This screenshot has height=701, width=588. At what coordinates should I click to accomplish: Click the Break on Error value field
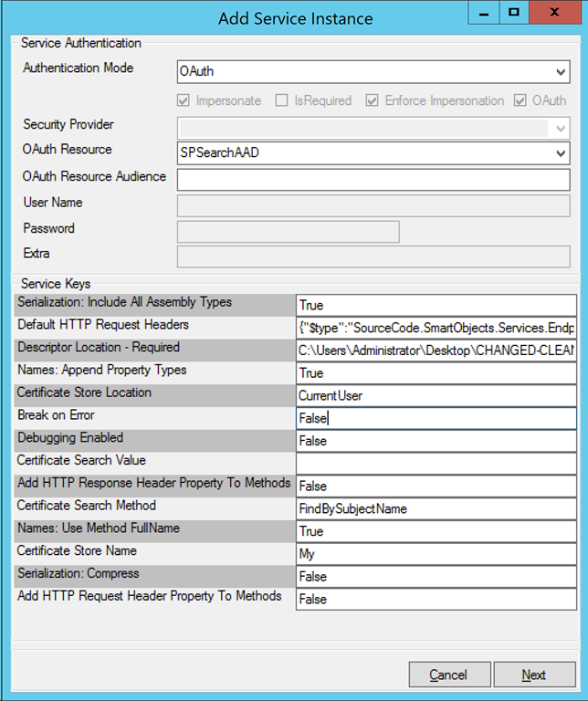(x=436, y=418)
